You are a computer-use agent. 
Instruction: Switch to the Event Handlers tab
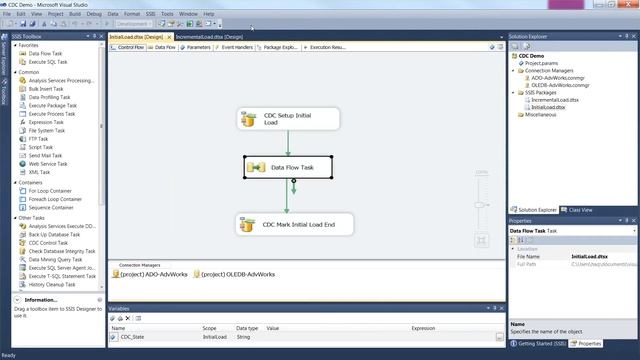[x=234, y=47]
